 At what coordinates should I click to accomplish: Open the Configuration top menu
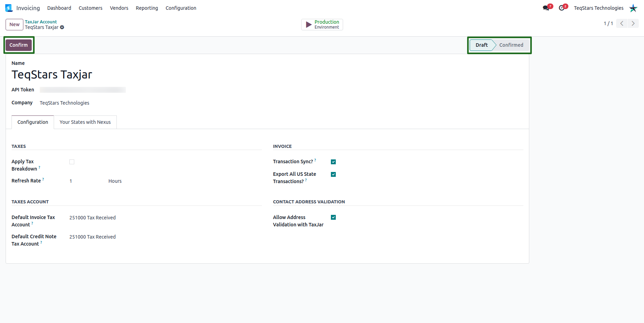pos(181,8)
